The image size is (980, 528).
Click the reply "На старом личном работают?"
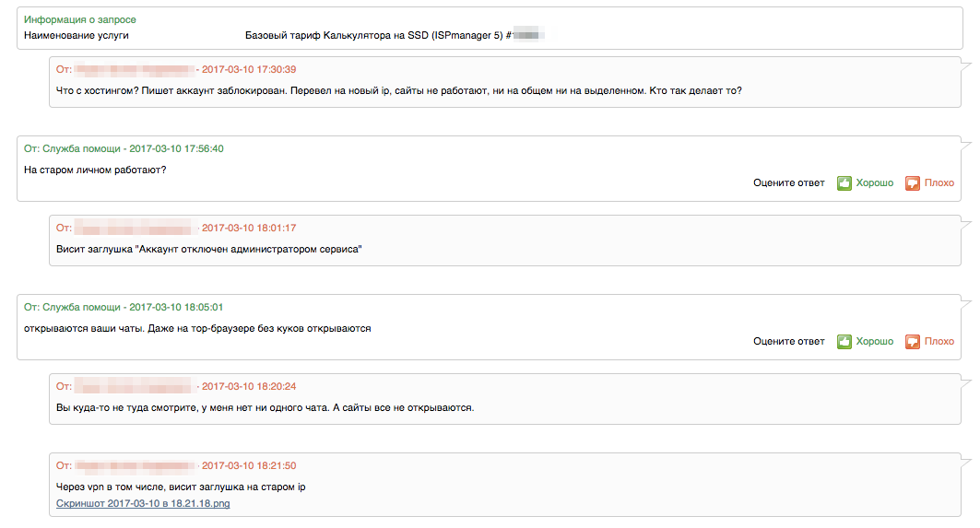tap(95, 170)
